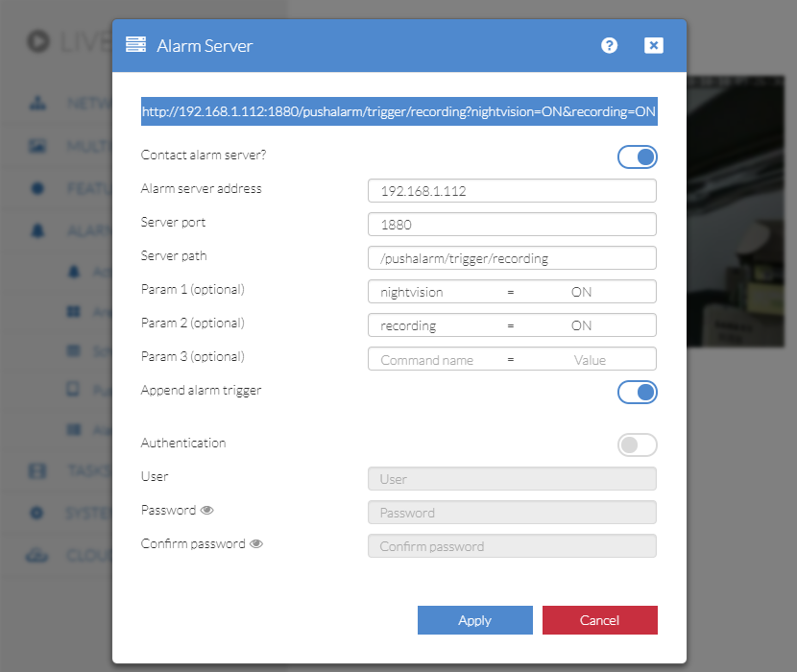Click the Alarm server address field

point(512,191)
